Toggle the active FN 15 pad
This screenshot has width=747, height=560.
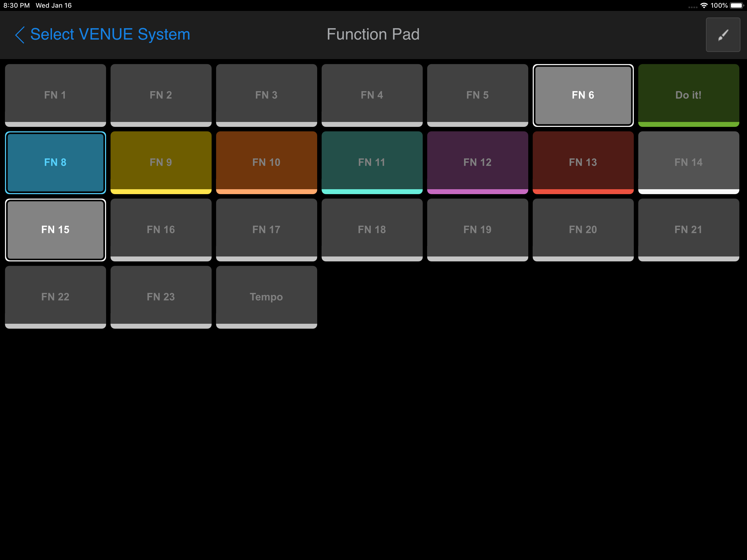pyautogui.click(x=56, y=230)
